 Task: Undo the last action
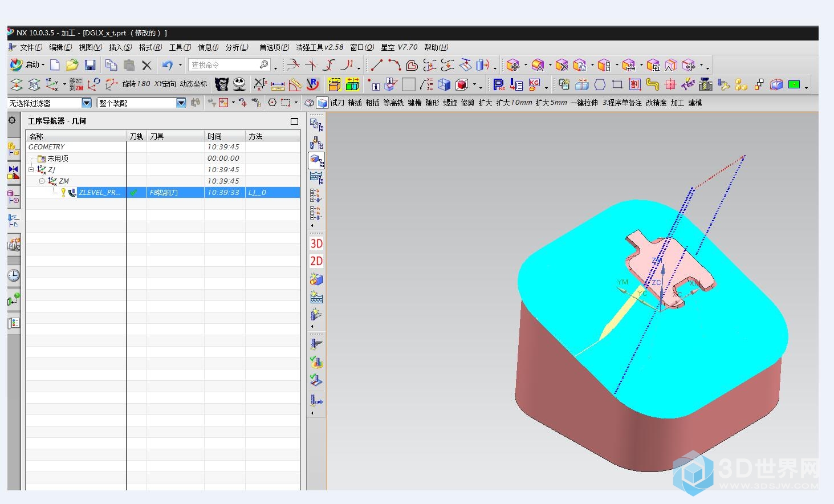tap(167, 65)
